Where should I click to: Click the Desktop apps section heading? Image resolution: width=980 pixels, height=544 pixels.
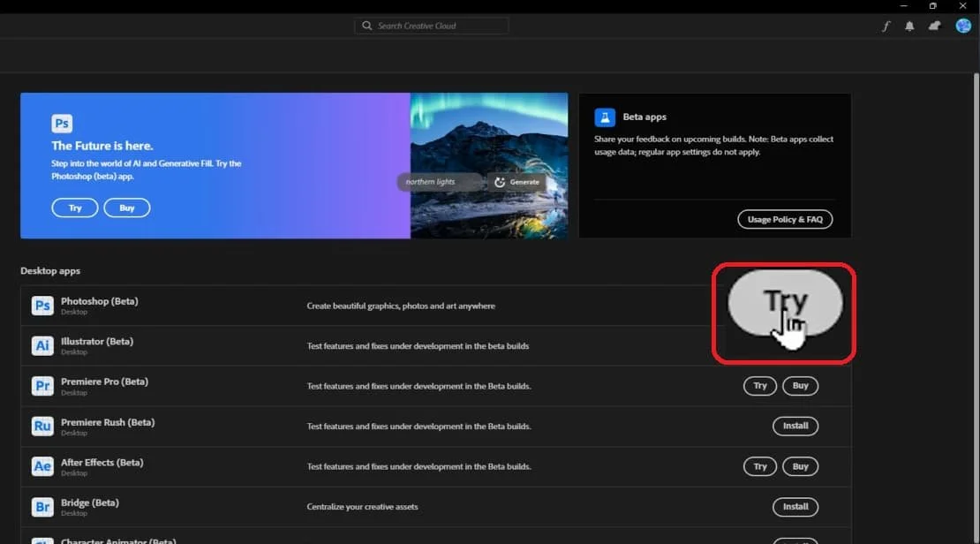point(50,271)
